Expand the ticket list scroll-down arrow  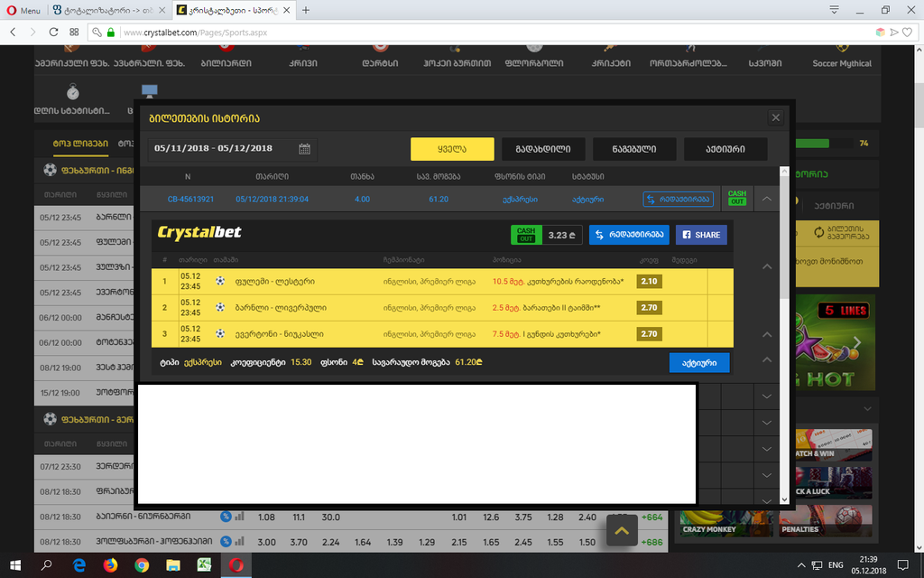pos(784,499)
